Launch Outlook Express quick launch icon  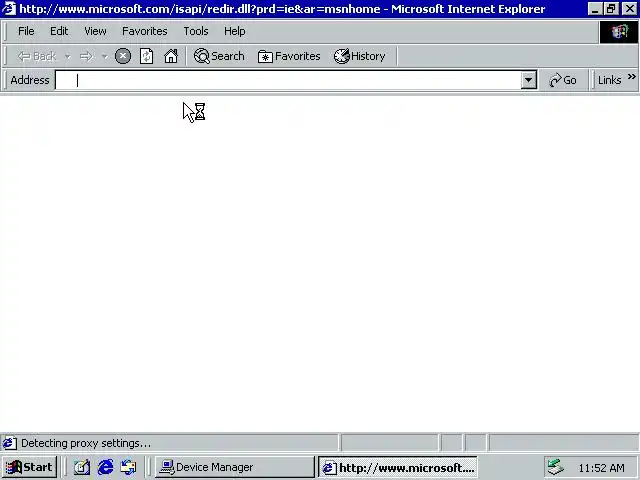129,467
